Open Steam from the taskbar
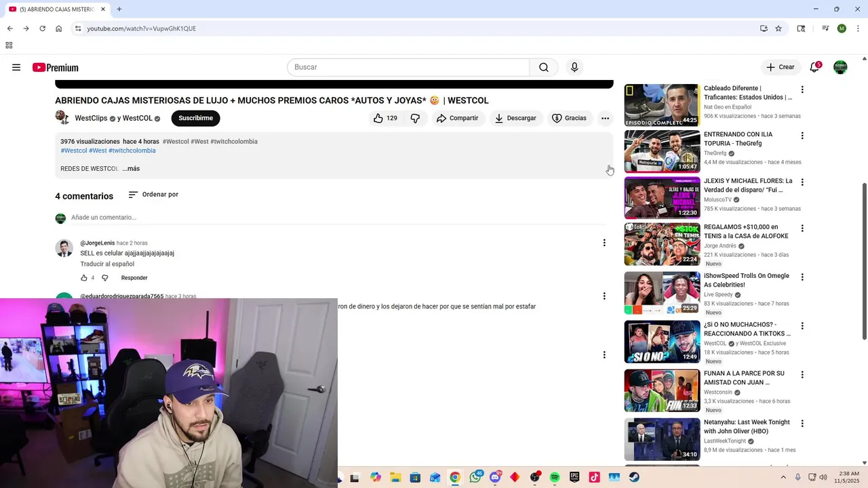This screenshot has width=868, height=488. tap(634, 477)
